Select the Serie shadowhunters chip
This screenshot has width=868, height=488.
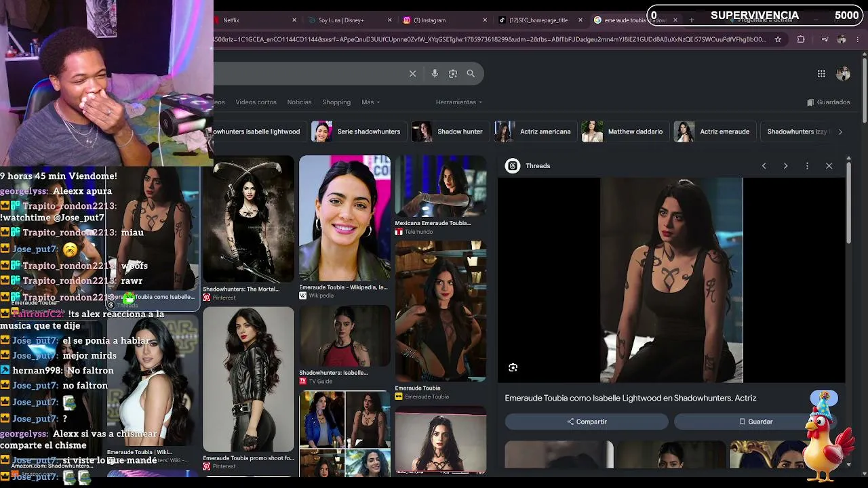pyautogui.click(x=358, y=131)
